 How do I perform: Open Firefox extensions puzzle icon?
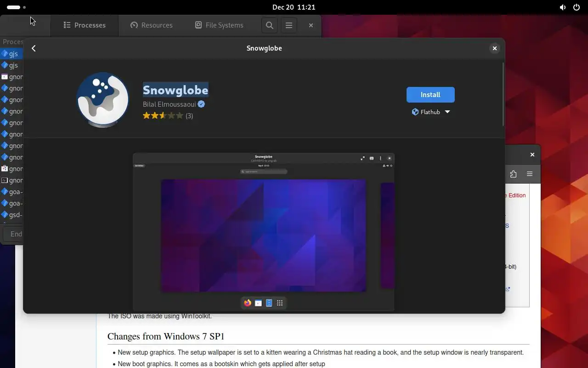(x=513, y=174)
